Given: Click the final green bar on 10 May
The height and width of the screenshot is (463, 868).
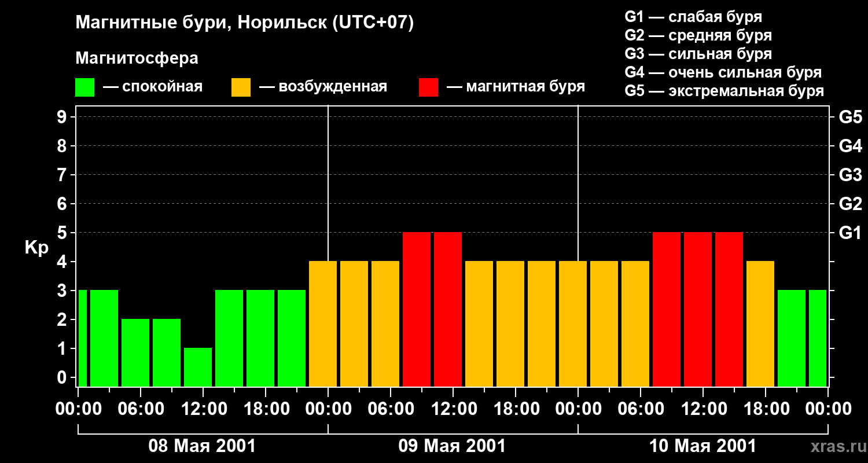Looking at the screenshot, I should pos(818,338).
